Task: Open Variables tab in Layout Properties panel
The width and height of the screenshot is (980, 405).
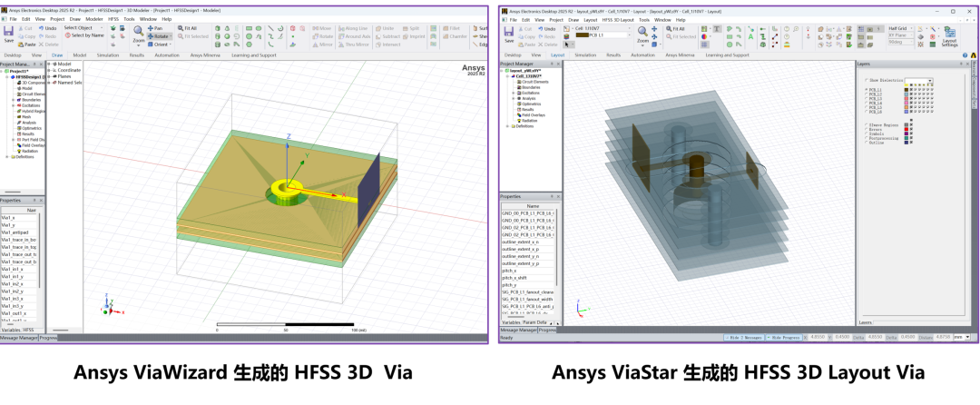Action: (x=511, y=322)
